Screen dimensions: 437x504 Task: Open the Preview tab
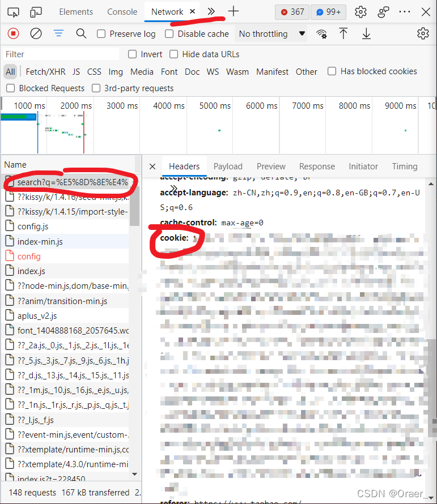coord(271,166)
